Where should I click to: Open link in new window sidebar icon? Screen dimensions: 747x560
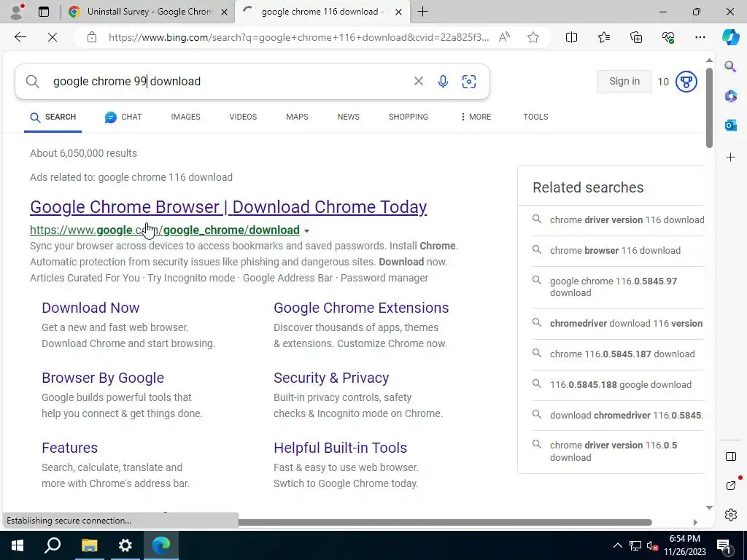pyautogui.click(x=731, y=485)
